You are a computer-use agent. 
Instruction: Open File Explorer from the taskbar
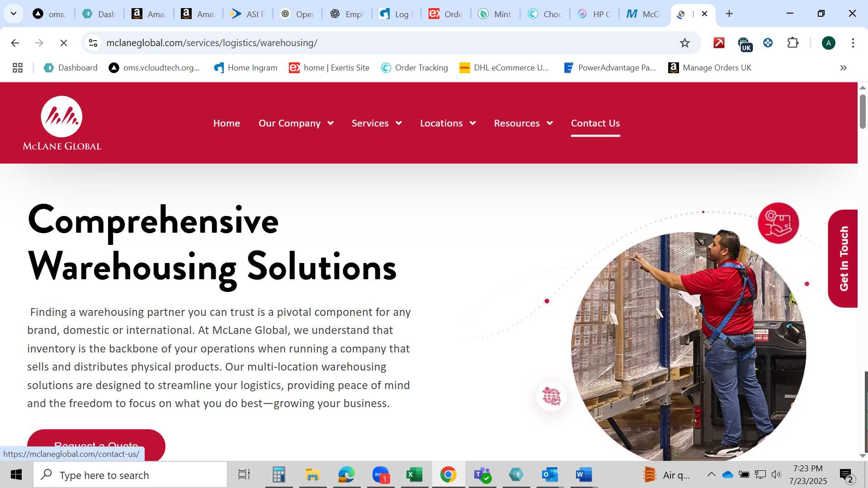[312, 475]
